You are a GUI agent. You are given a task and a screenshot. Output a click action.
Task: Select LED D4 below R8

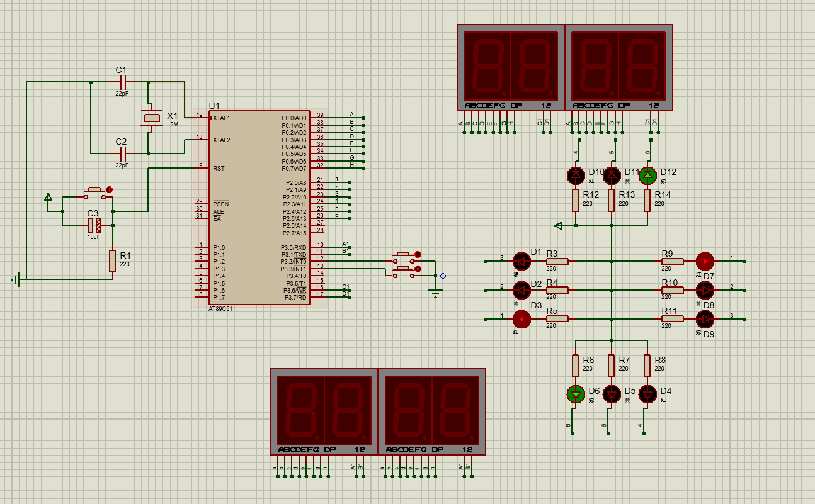(x=647, y=395)
